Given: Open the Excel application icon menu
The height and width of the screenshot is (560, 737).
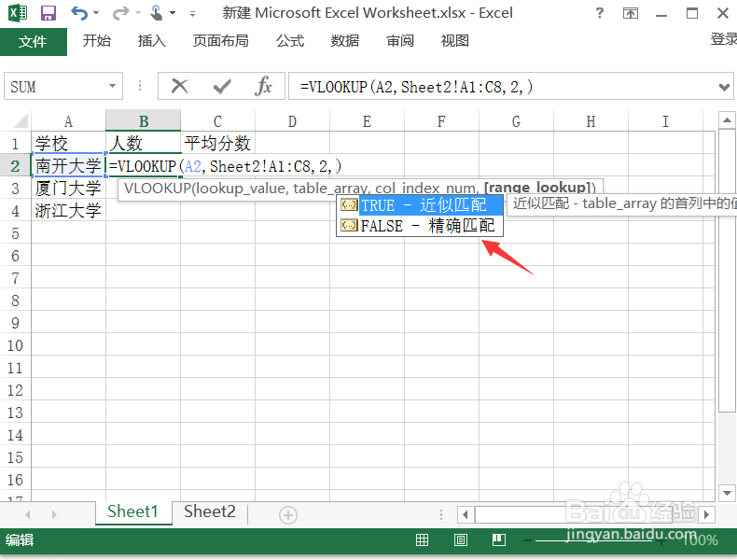Looking at the screenshot, I should pos(18,13).
